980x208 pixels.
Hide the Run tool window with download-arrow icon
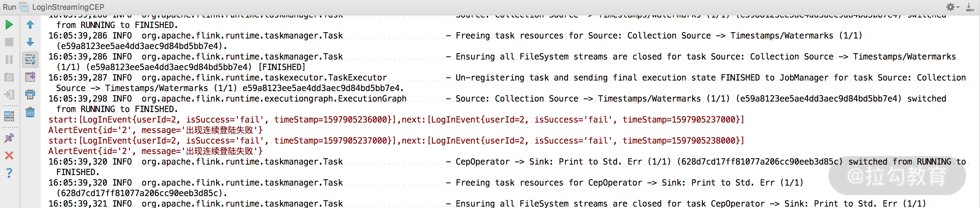click(970, 7)
